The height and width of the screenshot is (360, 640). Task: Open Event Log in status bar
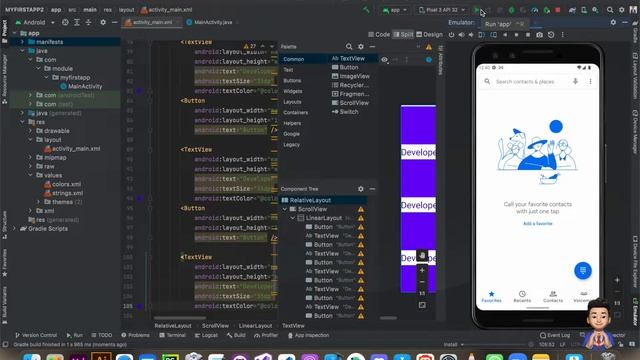click(x=555, y=335)
